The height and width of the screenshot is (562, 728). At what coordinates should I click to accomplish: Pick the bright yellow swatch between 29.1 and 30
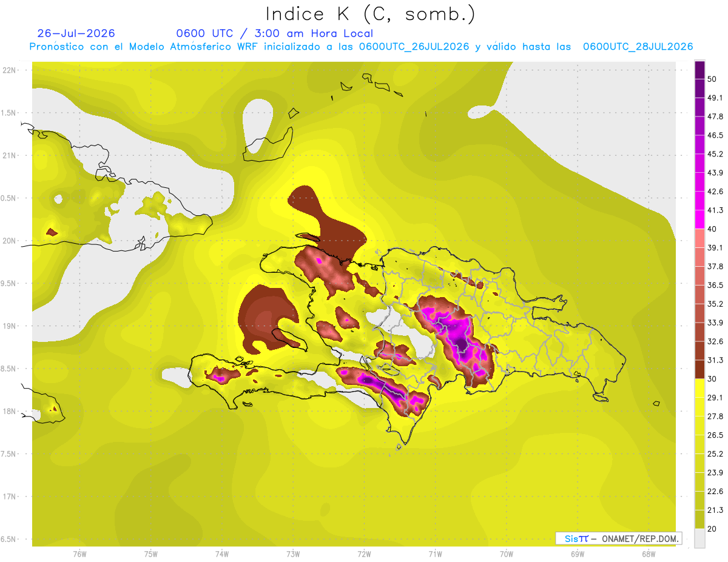coord(700,388)
